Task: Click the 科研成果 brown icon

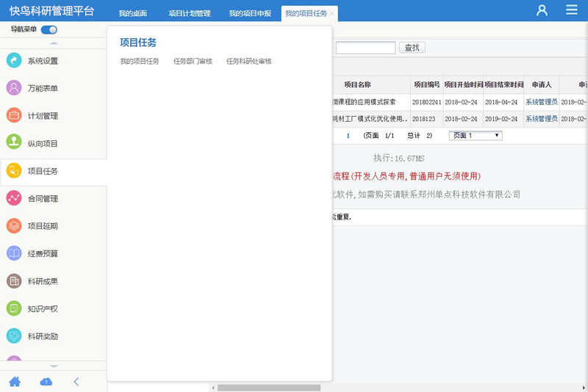Action: (x=14, y=281)
